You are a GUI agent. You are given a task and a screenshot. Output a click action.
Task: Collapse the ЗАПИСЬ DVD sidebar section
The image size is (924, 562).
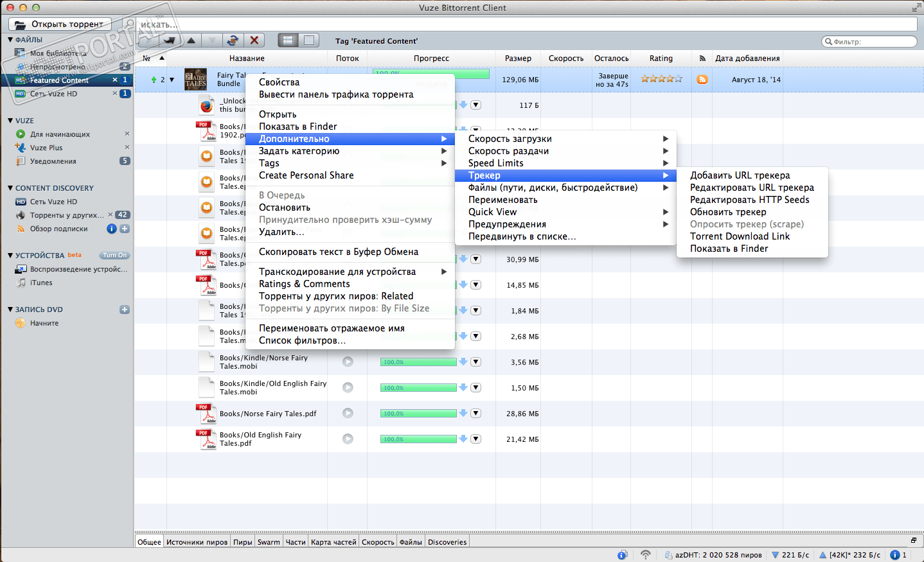click(10, 310)
